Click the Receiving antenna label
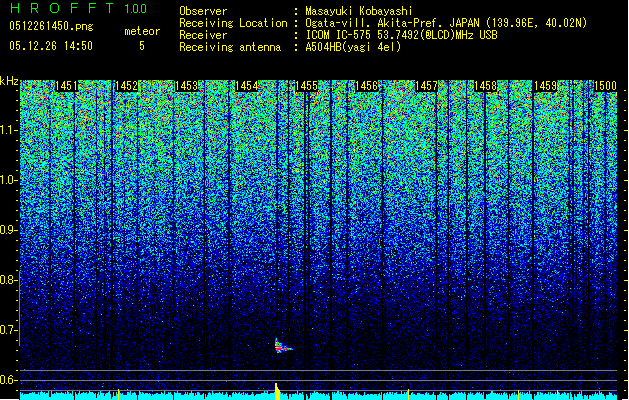Image resolution: width=629 pixels, height=400 pixels. [230, 47]
